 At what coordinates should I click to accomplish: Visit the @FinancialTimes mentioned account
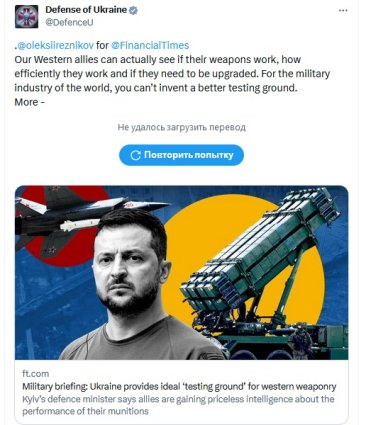(x=150, y=45)
